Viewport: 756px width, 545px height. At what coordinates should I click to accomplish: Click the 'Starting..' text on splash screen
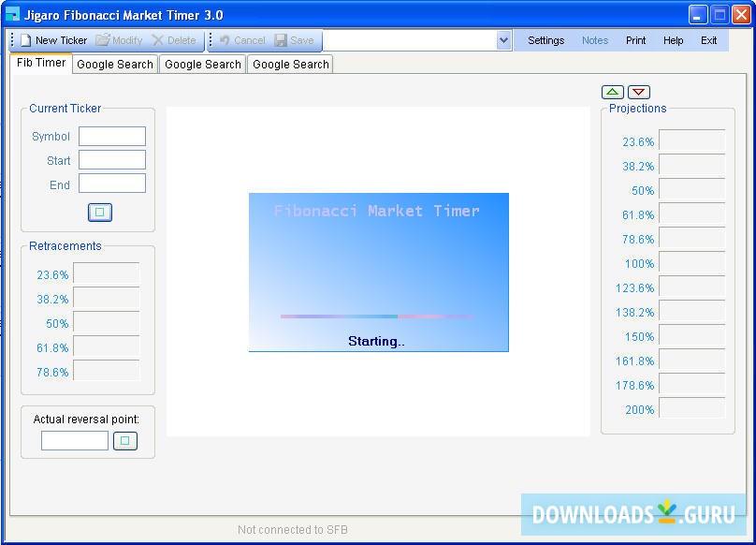[376, 341]
